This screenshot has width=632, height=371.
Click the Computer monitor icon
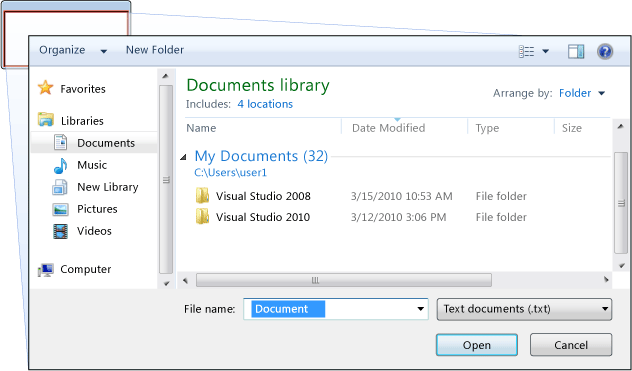pyautogui.click(x=46, y=270)
